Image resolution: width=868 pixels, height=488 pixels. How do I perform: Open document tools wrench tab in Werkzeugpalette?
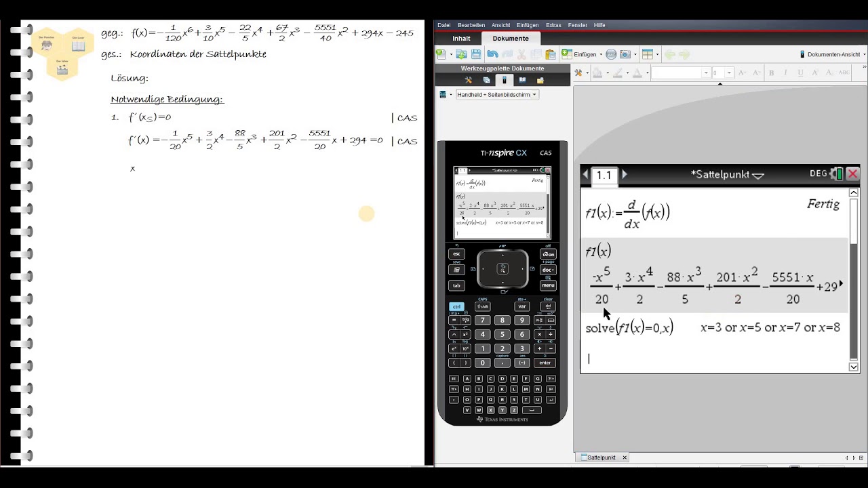(x=468, y=80)
